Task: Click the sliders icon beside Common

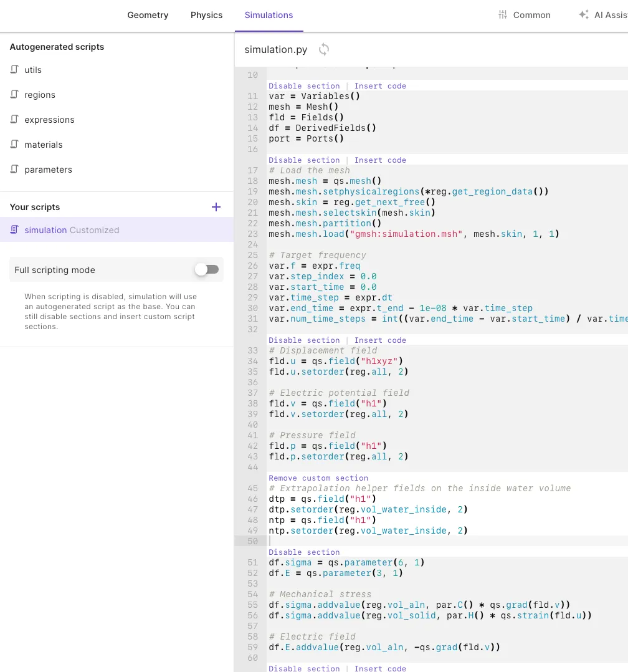Action: point(503,15)
